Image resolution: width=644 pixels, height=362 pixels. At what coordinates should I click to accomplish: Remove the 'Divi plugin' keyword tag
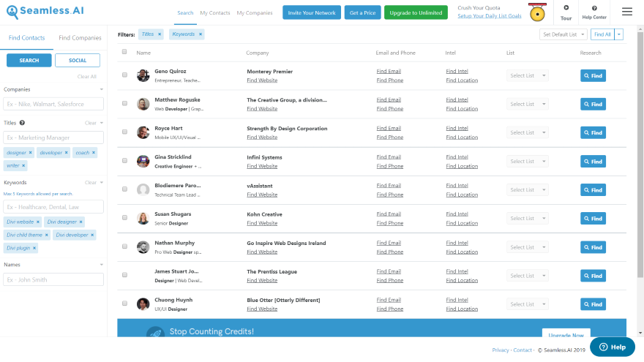tap(34, 249)
